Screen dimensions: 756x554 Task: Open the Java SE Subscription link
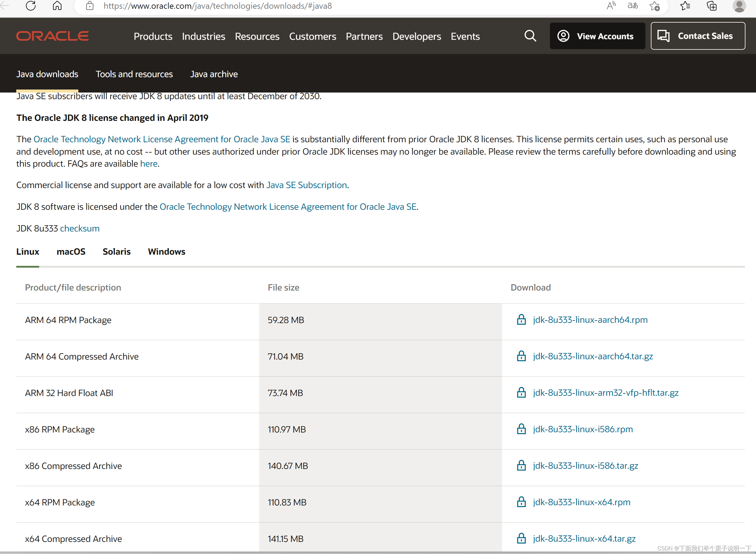tap(306, 185)
